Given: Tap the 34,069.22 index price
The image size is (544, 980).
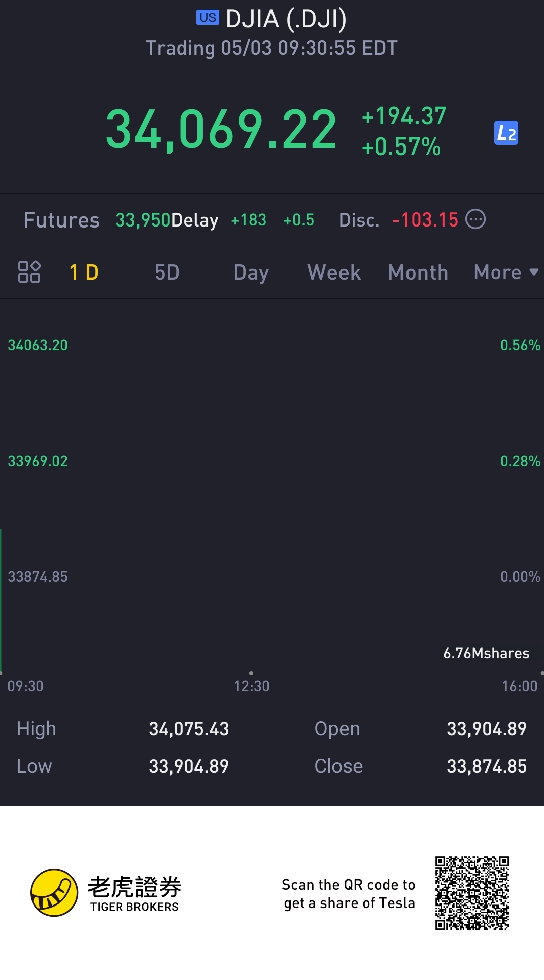Looking at the screenshot, I should point(221,130).
